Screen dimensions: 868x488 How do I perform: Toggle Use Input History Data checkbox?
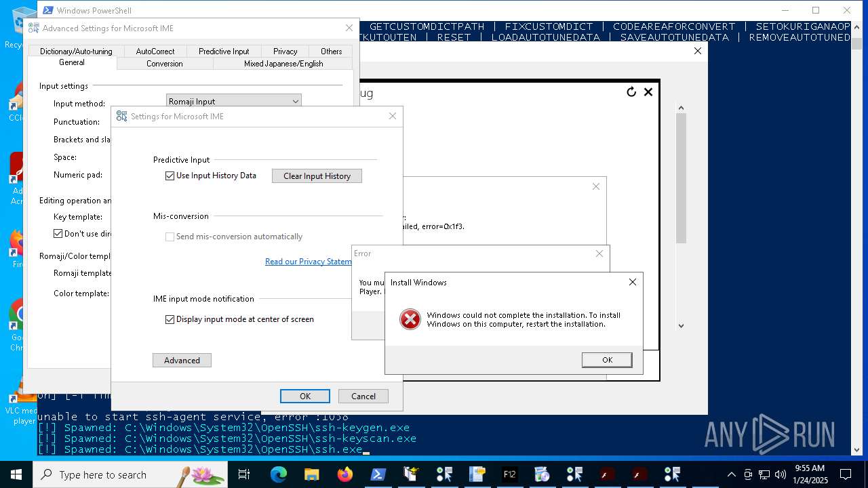point(170,176)
